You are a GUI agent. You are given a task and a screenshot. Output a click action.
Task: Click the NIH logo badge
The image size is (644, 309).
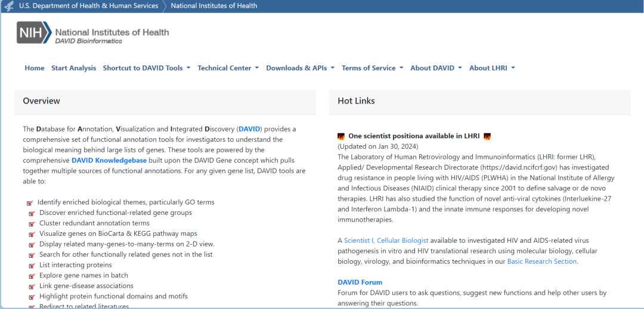tap(34, 32)
